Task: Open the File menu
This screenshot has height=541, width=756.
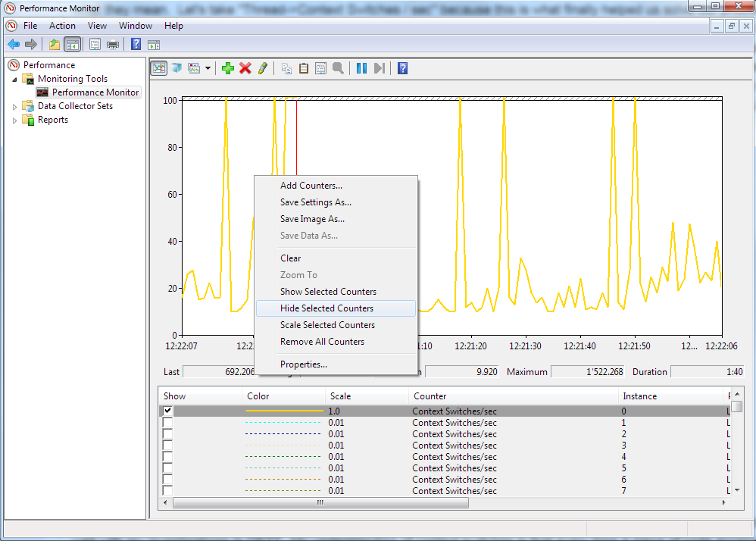Action: 30,26
